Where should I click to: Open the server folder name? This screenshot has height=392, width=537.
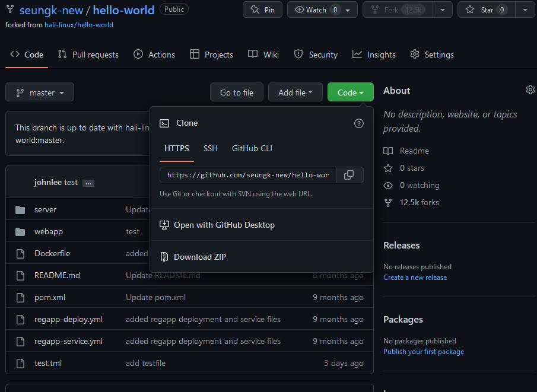coord(45,210)
